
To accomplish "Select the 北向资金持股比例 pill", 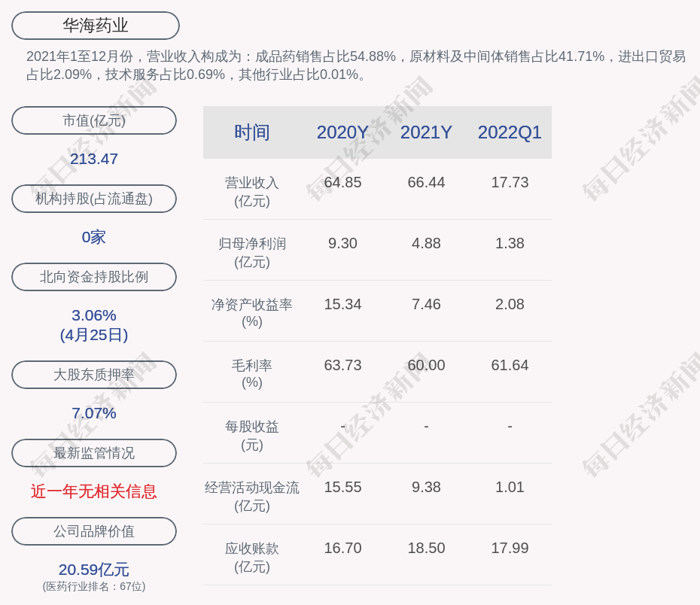I will [94, 277].
